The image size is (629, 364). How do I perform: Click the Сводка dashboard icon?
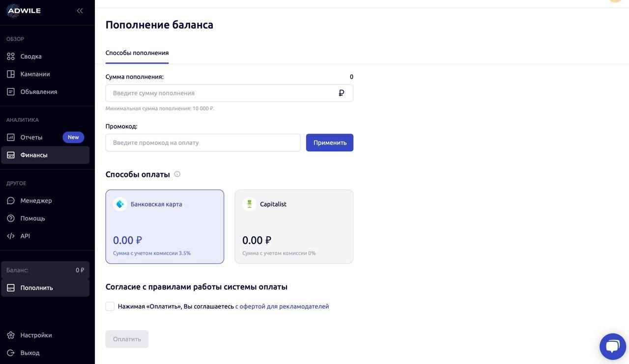pyautogui.click(x=11, y=56)
